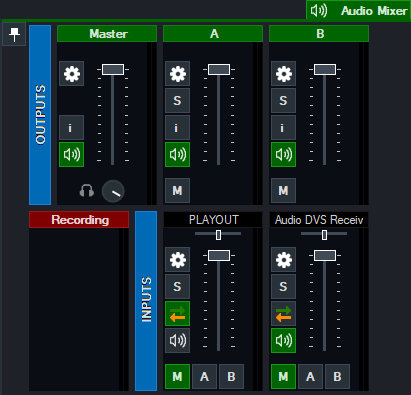Click the PLAYOUT balance slider handle
411x395 pixels.
(x=218, y=235)
